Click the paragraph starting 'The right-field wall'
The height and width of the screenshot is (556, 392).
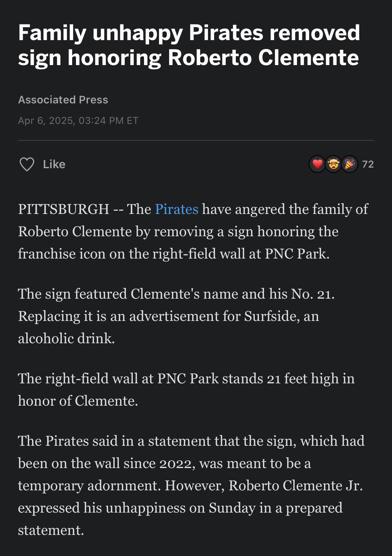tap(186, 390)
